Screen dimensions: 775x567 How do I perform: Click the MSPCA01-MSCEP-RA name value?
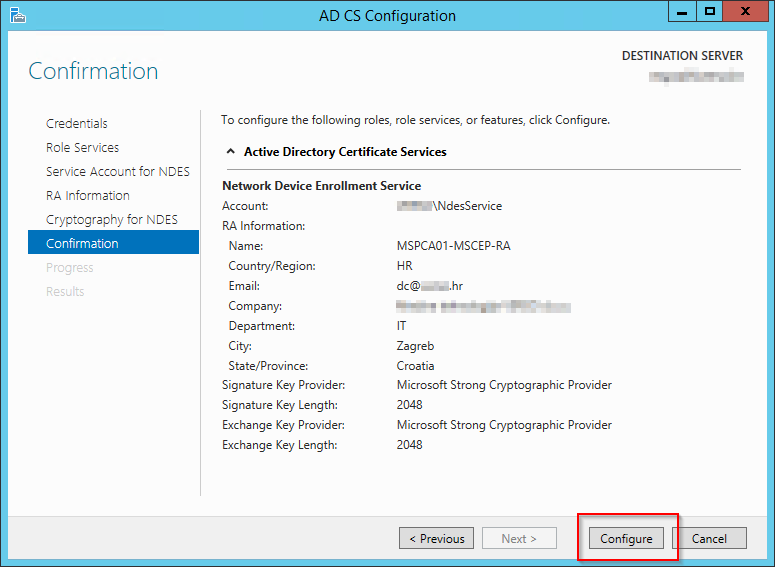(x=447, y=246)
